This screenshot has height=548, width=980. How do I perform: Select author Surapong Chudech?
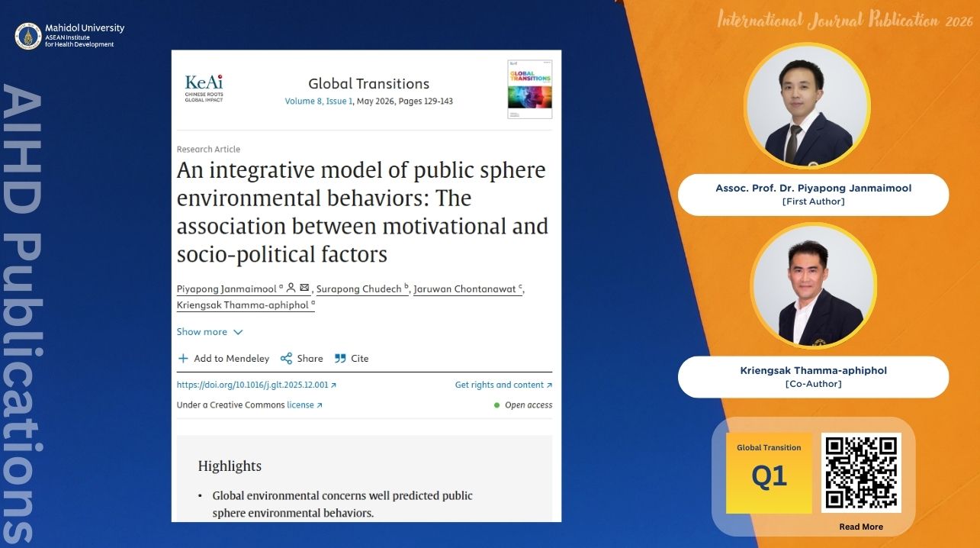[x=358, y=289]
